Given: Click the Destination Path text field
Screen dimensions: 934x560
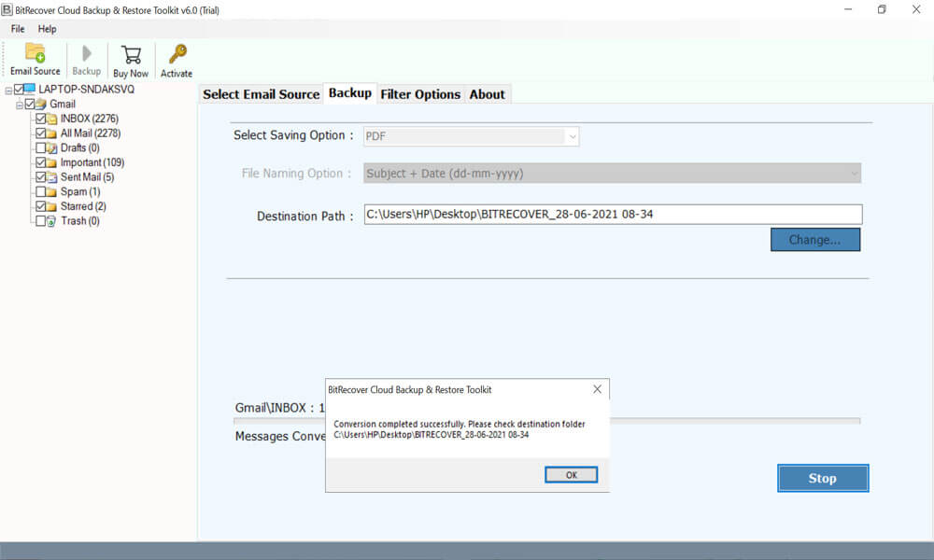Looking at the screenshot, I should 613,215.
